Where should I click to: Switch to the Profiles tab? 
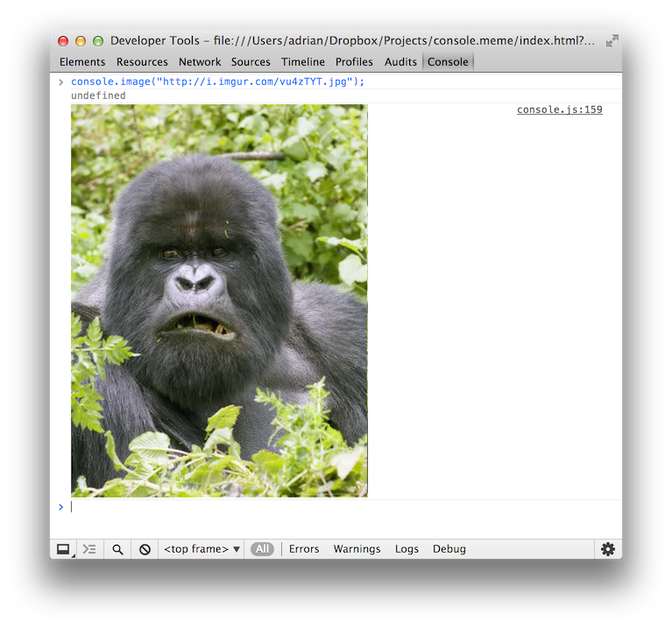(x=354, y=62)
